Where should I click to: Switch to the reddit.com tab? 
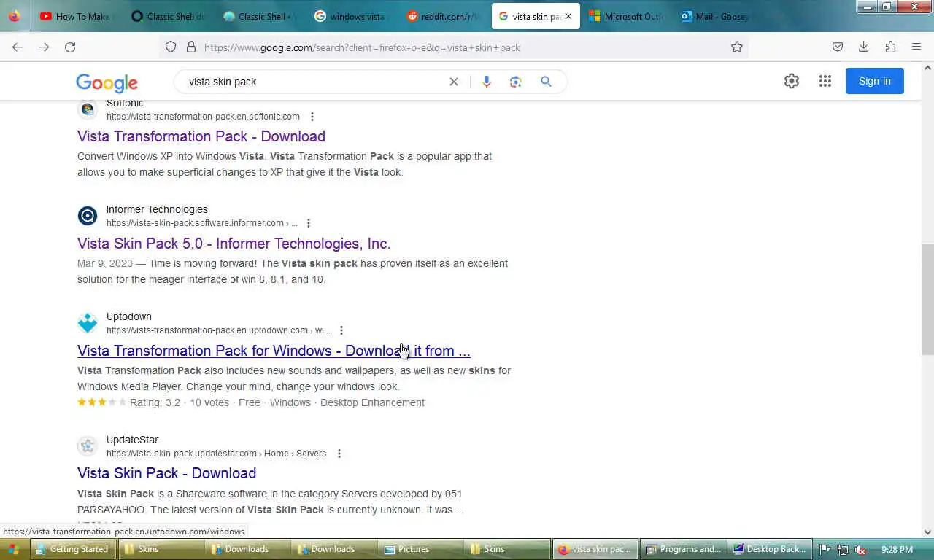443,16
